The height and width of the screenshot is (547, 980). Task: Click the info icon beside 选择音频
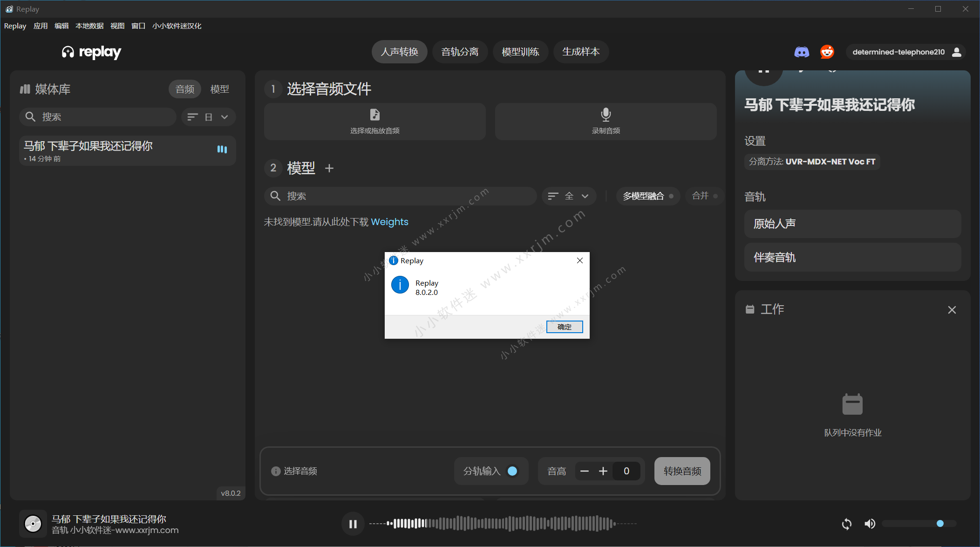[x=276, y=471]
